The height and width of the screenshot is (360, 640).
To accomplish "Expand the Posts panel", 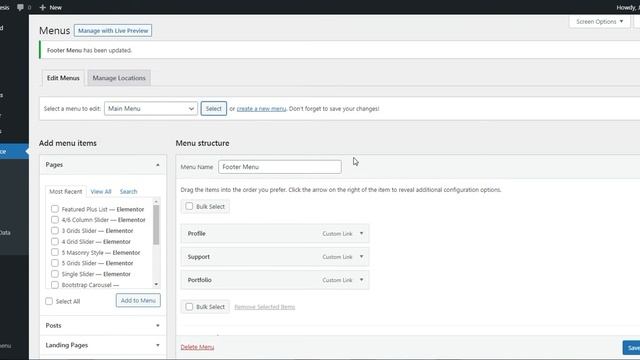I will (x=103, y=325).
